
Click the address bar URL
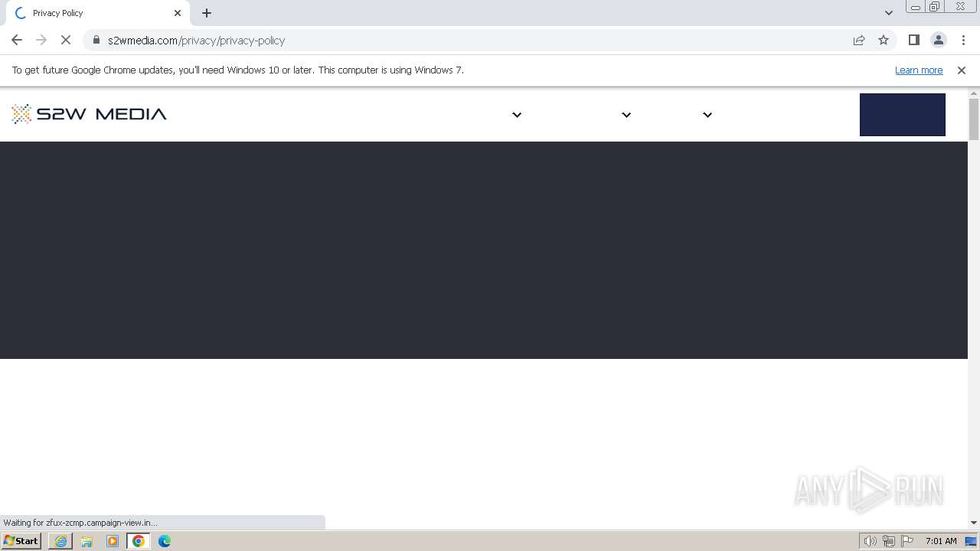(x=196, y=41)
